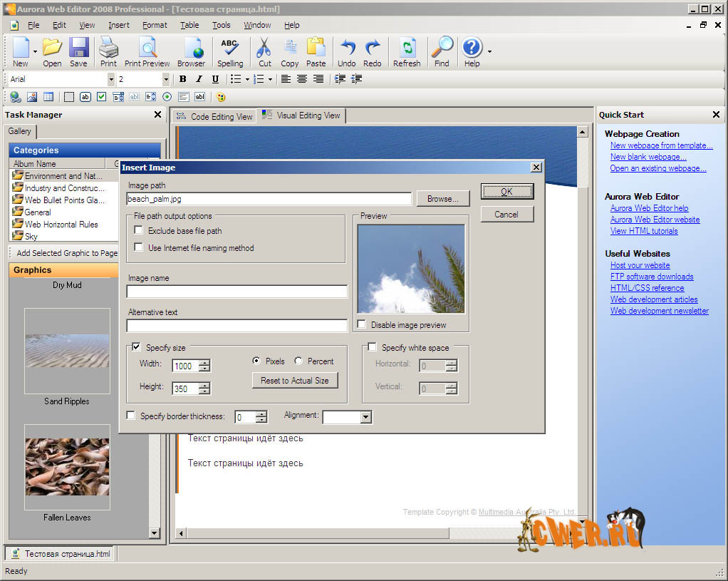Switch to Code Editing View tab
The image size is (728, 581).
[x=214, y=116]
